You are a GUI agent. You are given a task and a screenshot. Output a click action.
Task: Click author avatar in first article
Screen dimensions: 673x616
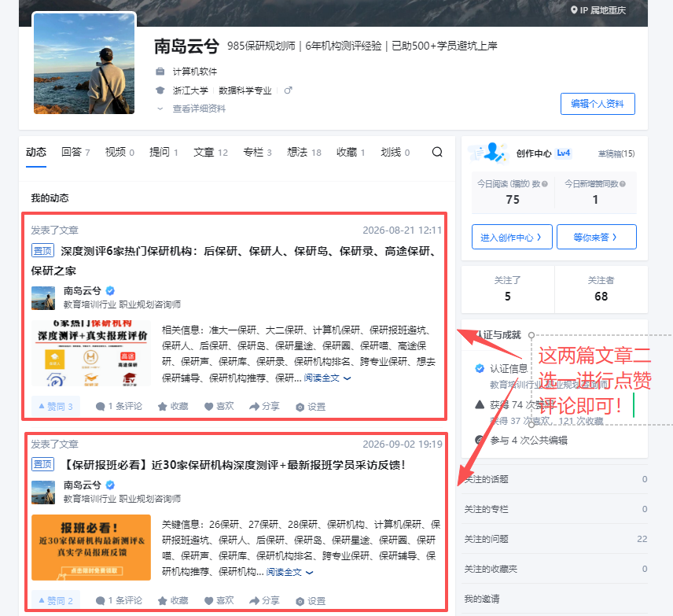click(43, 298)
